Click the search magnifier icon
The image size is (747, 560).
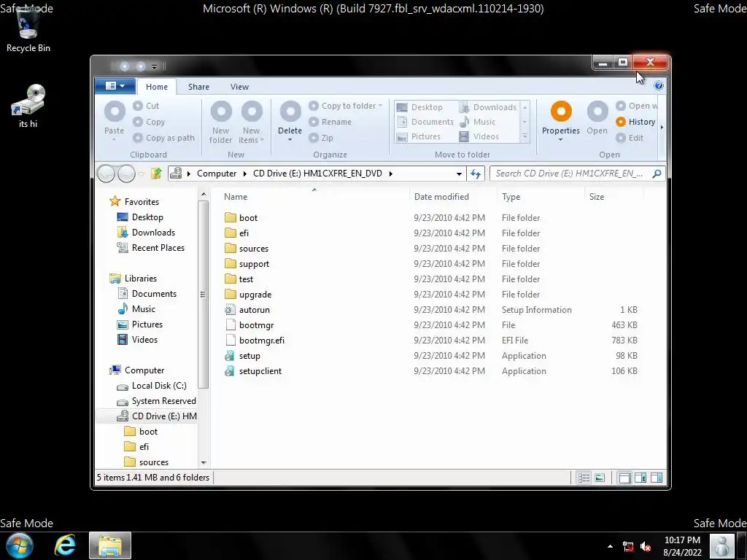[657, 174]
